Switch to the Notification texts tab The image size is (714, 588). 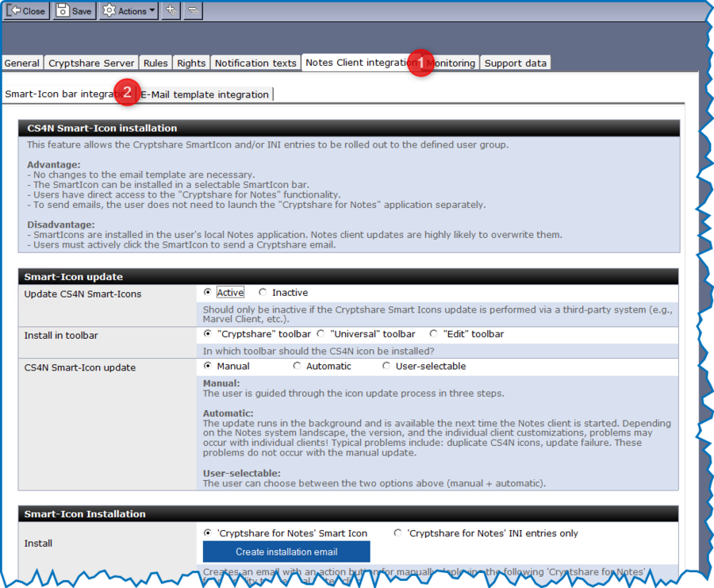tap(255, 62)
